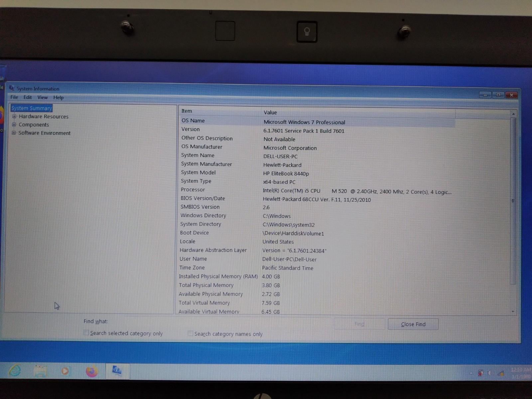Click the vertical scrollbar up arrow
Image resolution: width=532 pixels, height=399 pixels.
tap(513, 114)
